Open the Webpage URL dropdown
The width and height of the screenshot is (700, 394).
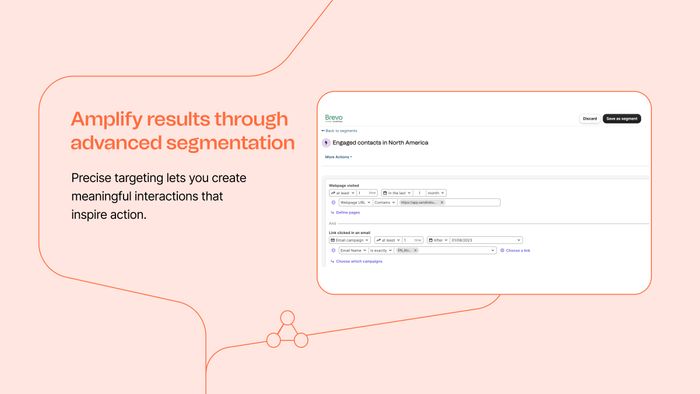tap(355, 203)
